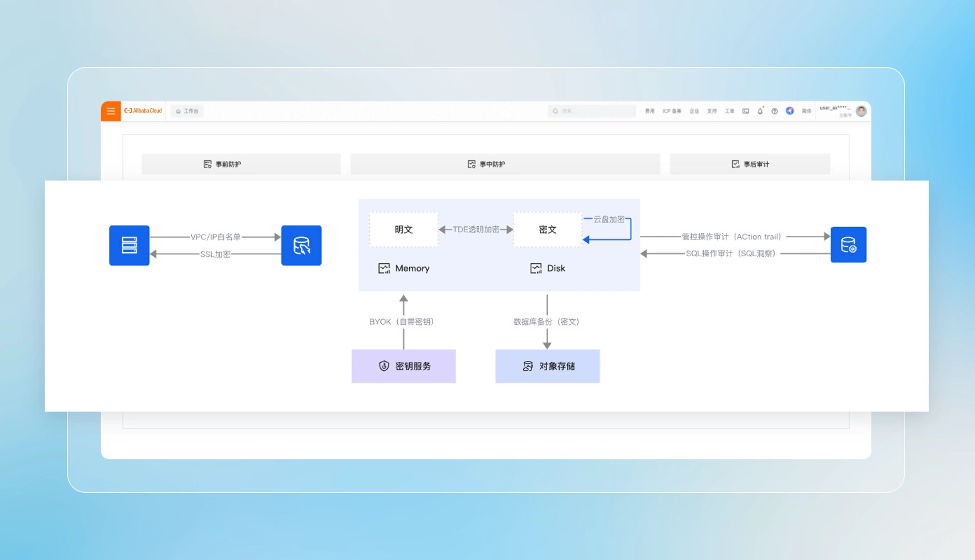The width and height of the screenshot is (975, 560).
Task: Click the TDE透明加密 label
Action: click(476, 229)
